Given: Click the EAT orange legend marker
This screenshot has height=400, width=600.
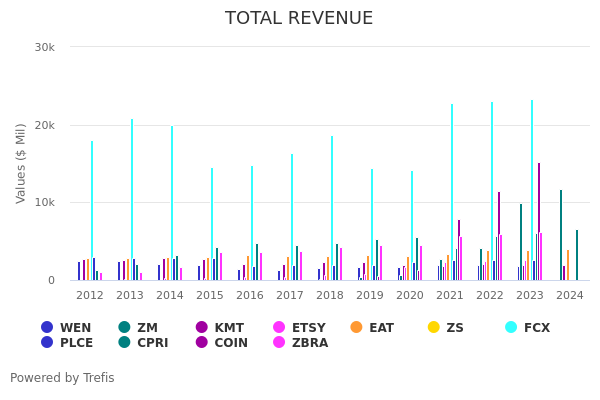Looking at the screenshot, I should point(356,327).
